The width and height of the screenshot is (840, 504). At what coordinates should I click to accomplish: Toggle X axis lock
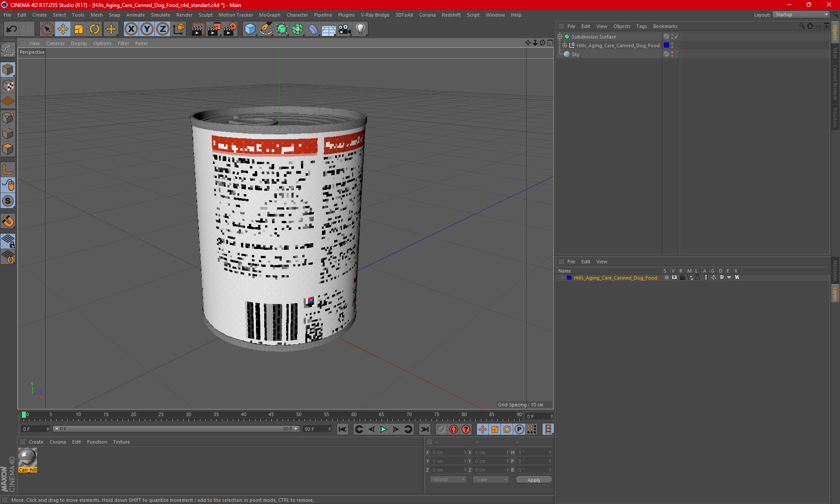pos(131,29)
